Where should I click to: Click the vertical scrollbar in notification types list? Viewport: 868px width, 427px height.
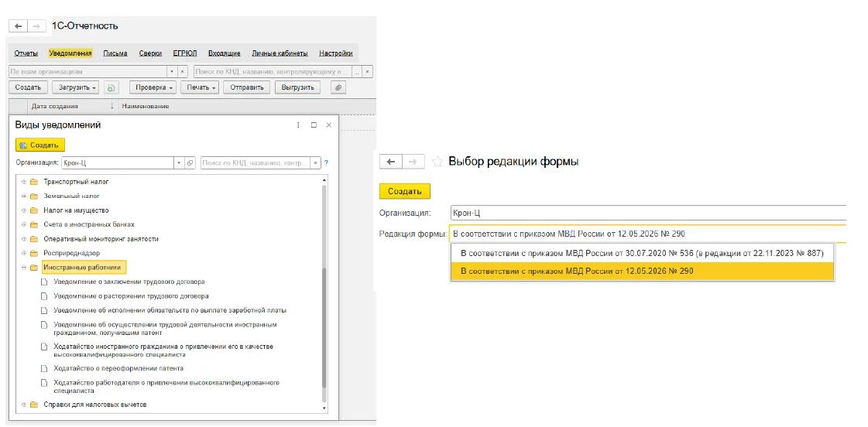[325, 330]
